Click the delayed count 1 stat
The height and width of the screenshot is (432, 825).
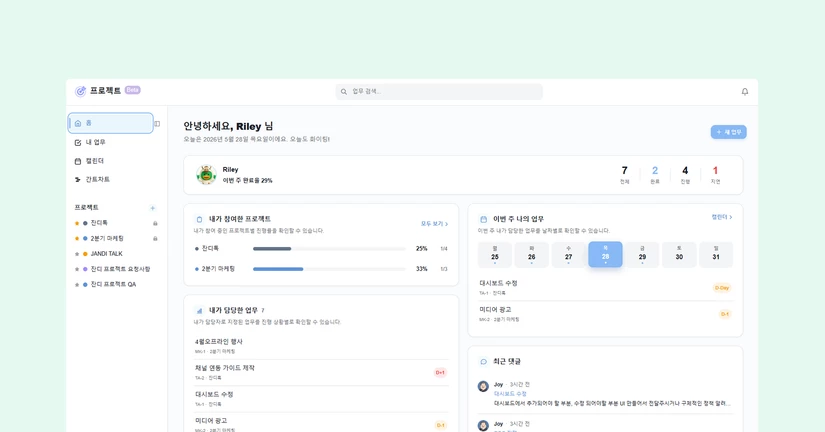pyautogui.click(x=715, y=175)
